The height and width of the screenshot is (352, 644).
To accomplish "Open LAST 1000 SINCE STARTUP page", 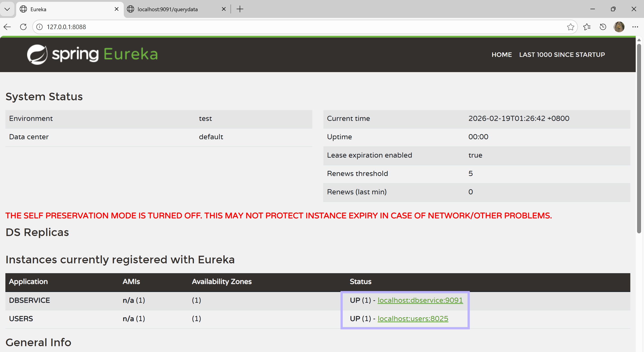I will point(562,55).
